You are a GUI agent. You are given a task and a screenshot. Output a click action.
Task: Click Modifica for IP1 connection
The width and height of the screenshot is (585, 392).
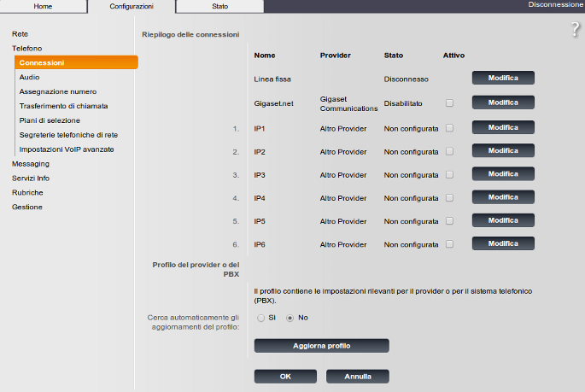503,127
